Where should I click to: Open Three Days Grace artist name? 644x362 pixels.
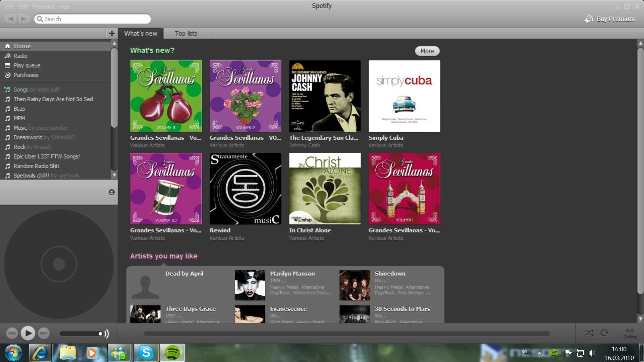click(191, 309)
